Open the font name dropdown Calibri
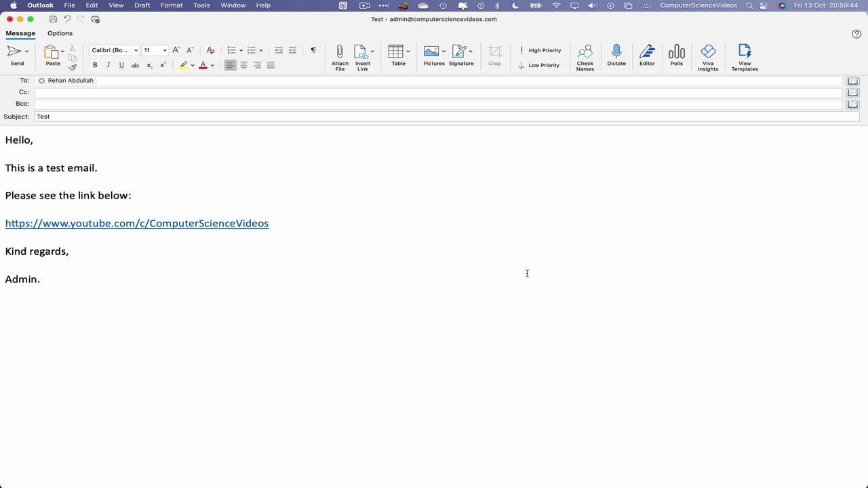 pos(115,50)
